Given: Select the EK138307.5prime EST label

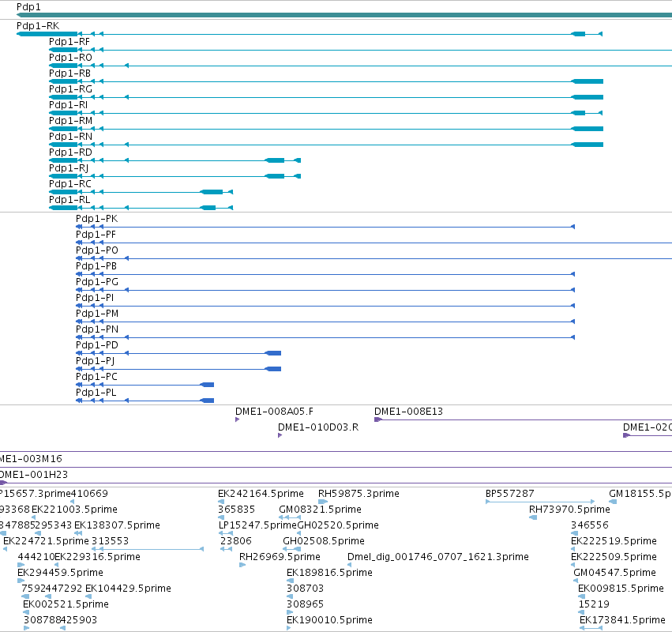Looking at the screenshot, I should 117,525.
